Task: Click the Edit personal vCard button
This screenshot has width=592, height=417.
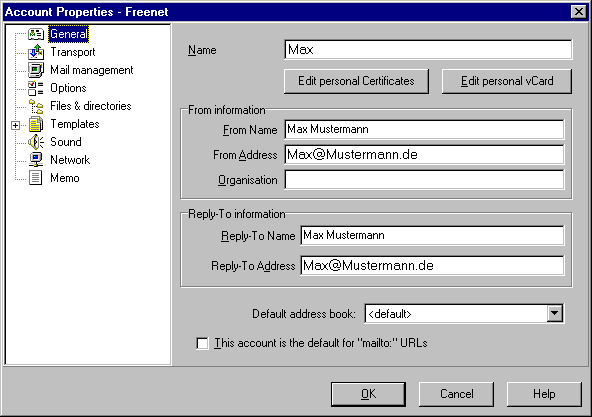Action: 507,81
